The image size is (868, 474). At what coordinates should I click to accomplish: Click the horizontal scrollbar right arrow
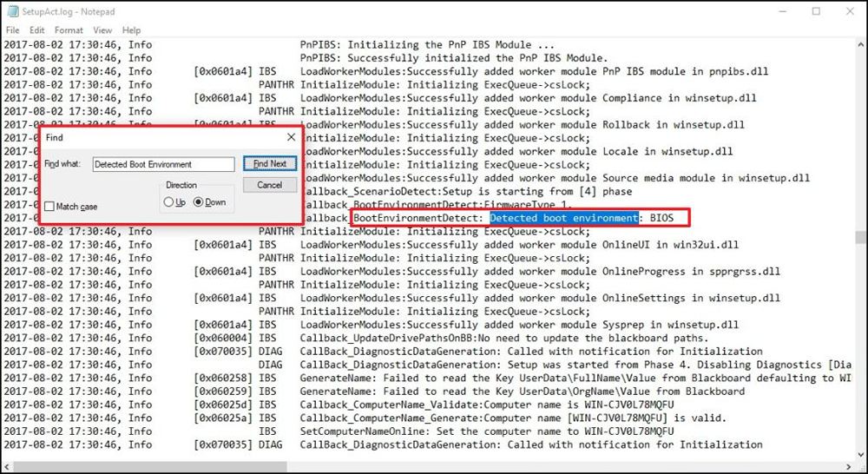pos(850,467)
